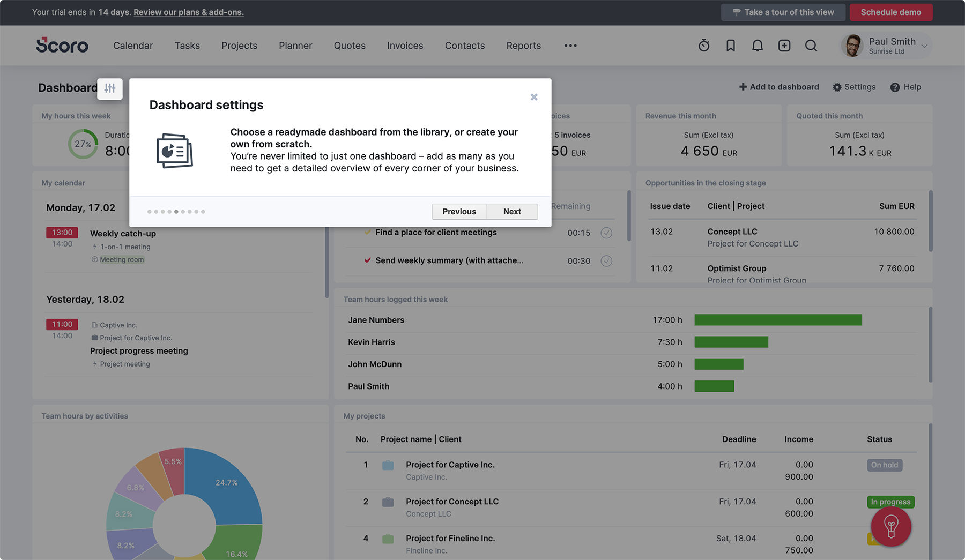Sort by the Status column header
The height and width of the screenshot is (560, 965).
point(880,439)
